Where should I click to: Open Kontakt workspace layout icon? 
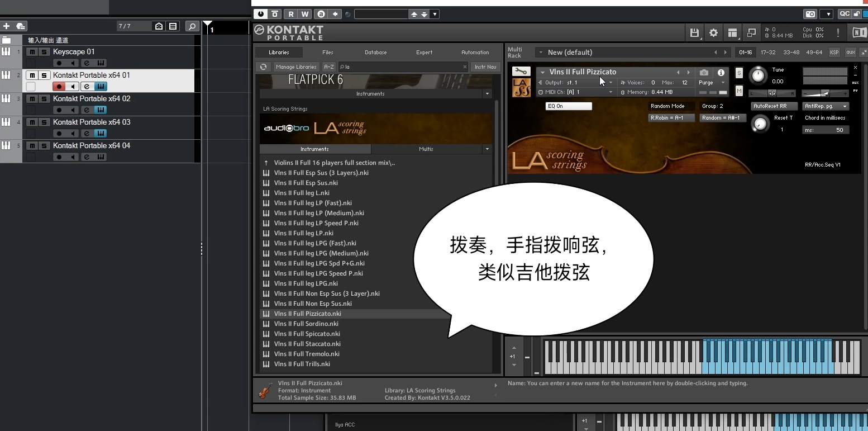coord(732,33)
